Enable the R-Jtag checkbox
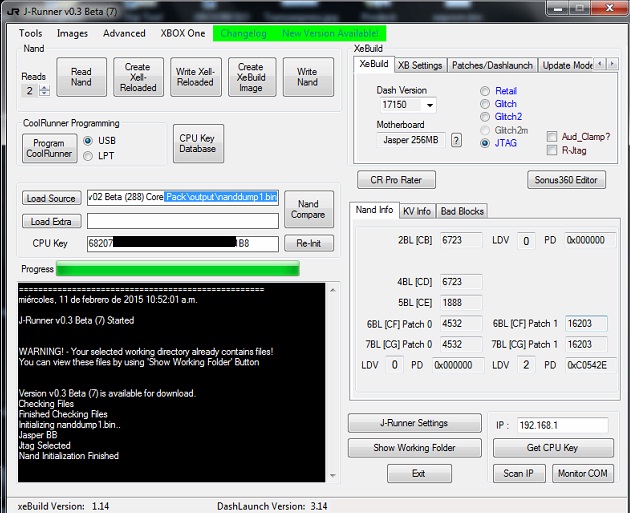The image size is (630, 513). pos(552,151)
